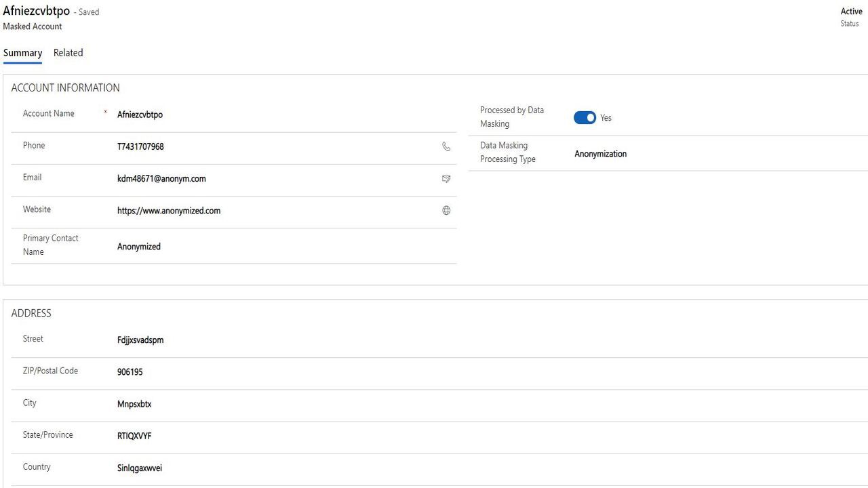Click the State/Province field value
The image size is (868, 488).
134,436
